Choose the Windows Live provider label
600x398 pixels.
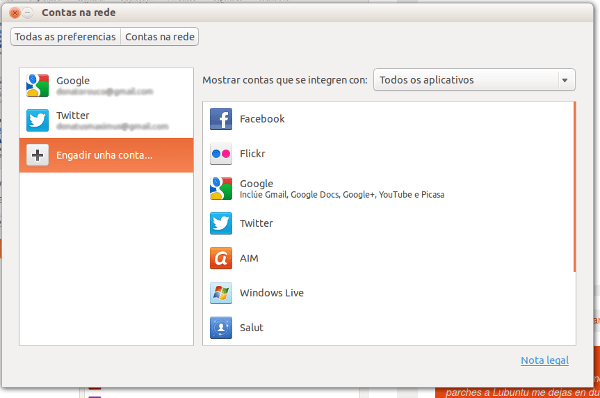pyautogui.click(x=272, y=293)
